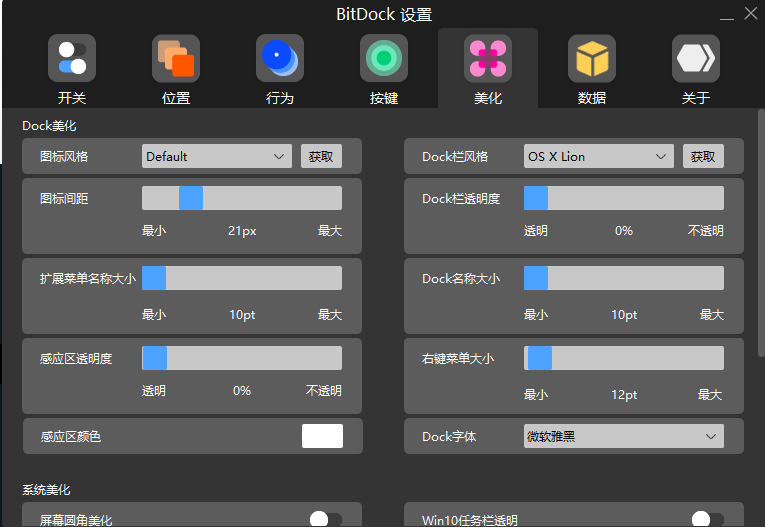Open the 图标风格 Default dropdown
This screenshot has height=527, width=765.
tap(217, 156)
